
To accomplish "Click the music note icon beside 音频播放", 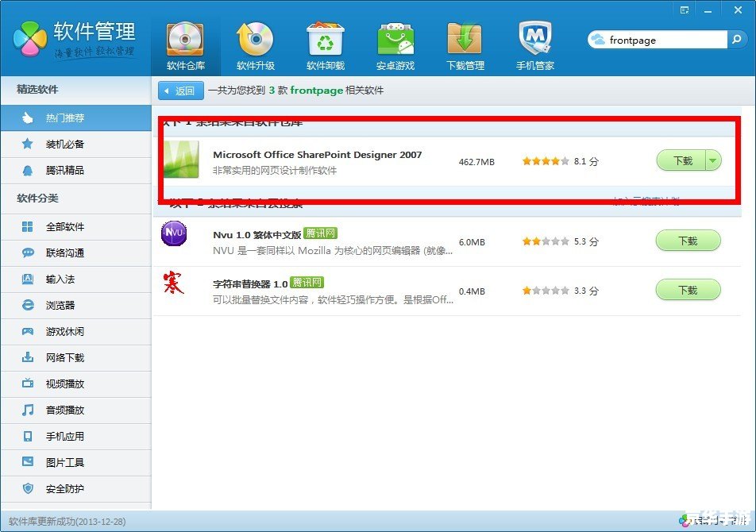I will point(28,410).
